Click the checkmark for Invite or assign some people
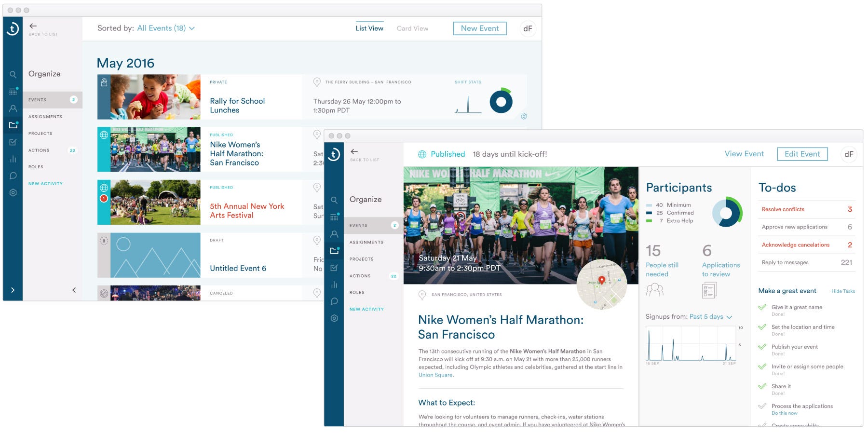868x434 pixels. tap(762, 366)
